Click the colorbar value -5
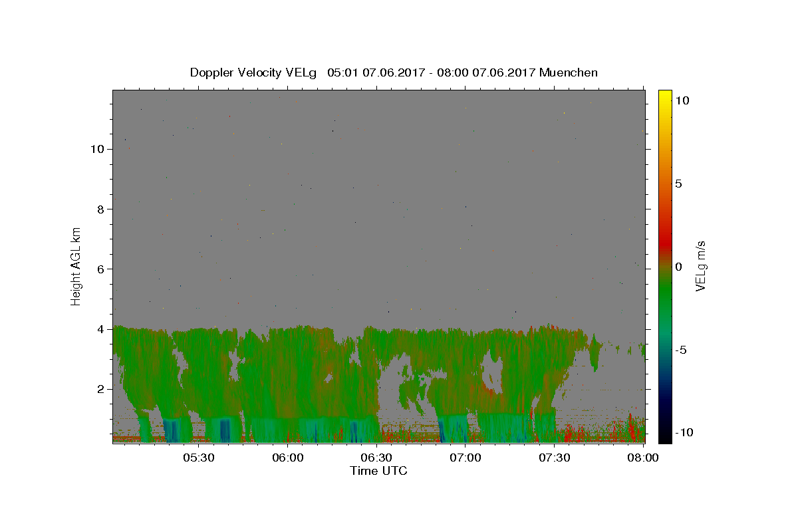This screenshot has width=798, height=532. (x=682, y=350)
